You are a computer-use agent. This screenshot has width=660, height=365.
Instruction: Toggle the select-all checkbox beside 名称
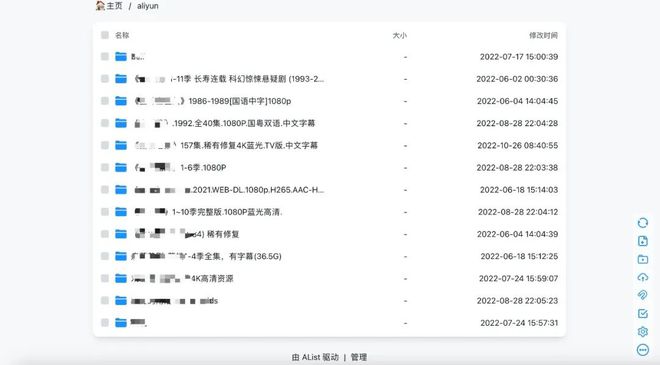(105, 35)
